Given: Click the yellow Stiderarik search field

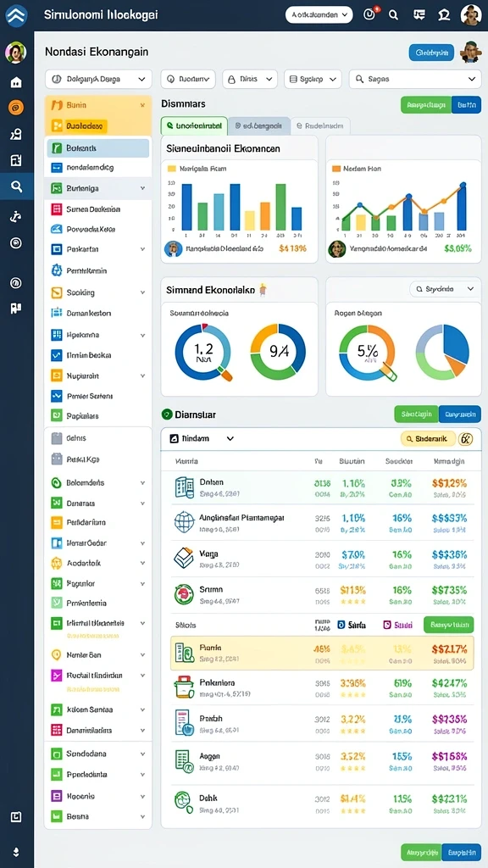Looking at the screenshot, I should (428, 439).
